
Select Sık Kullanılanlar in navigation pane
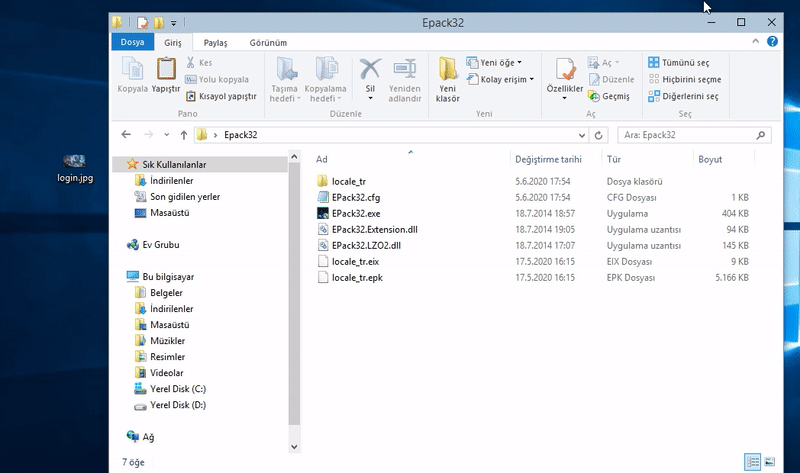pos(200,164)
